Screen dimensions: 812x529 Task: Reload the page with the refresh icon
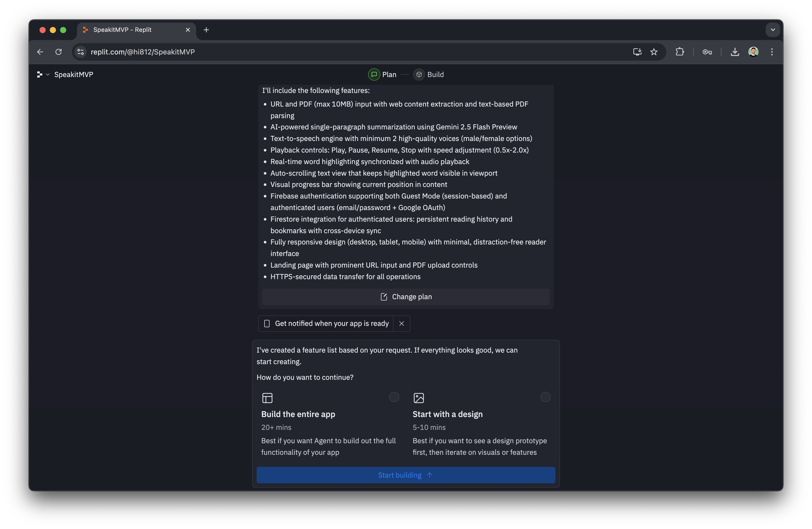[59, 52]
